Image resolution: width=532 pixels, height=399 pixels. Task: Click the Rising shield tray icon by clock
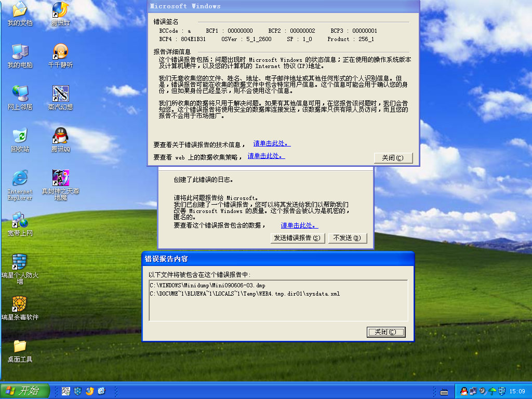[502, 391]
